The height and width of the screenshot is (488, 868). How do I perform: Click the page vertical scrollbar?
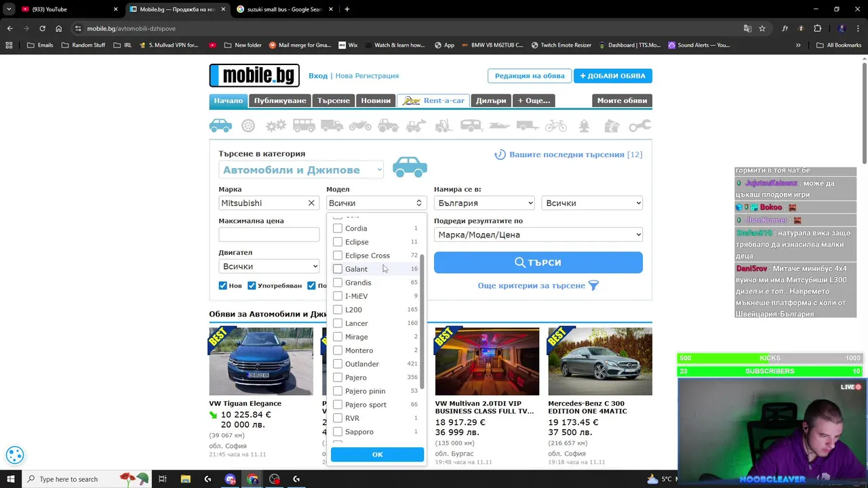pyautogui.click(x=865, y=112)
